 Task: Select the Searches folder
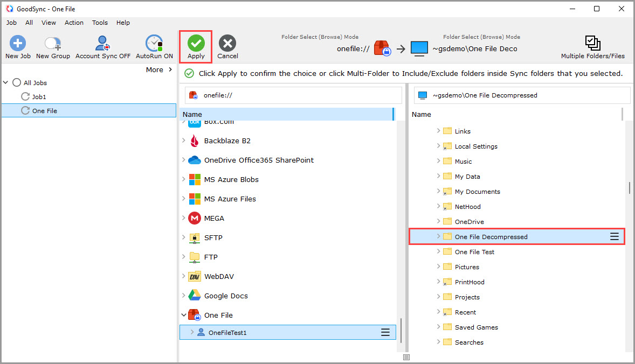point(469,342)
